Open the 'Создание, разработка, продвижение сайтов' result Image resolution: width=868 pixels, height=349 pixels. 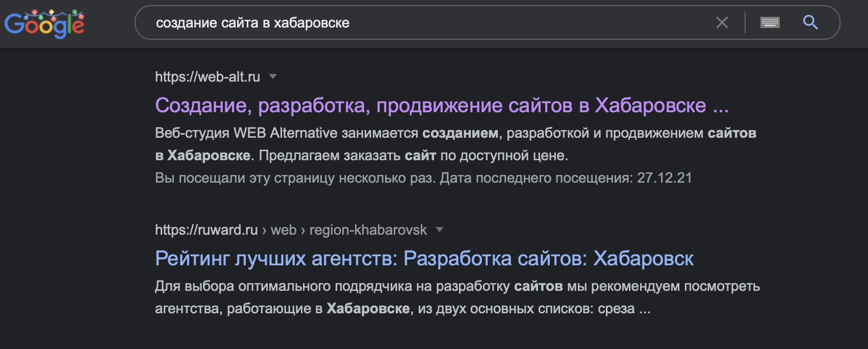(442, 105)
